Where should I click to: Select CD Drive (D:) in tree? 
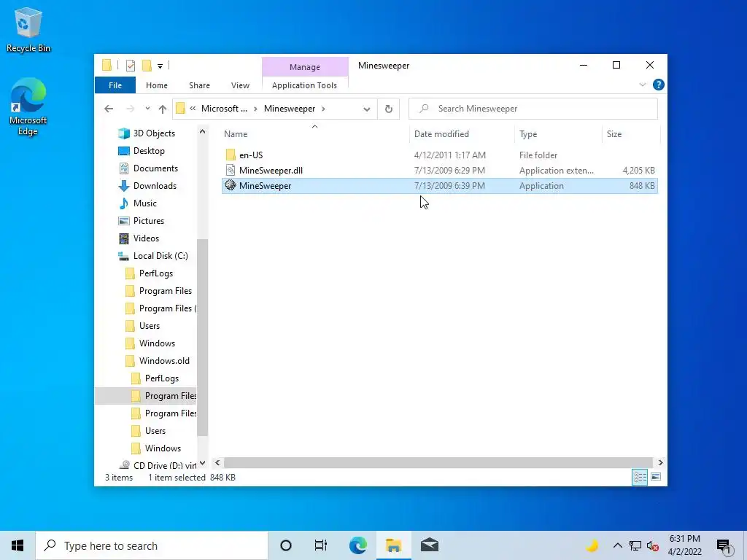[158, 465]
